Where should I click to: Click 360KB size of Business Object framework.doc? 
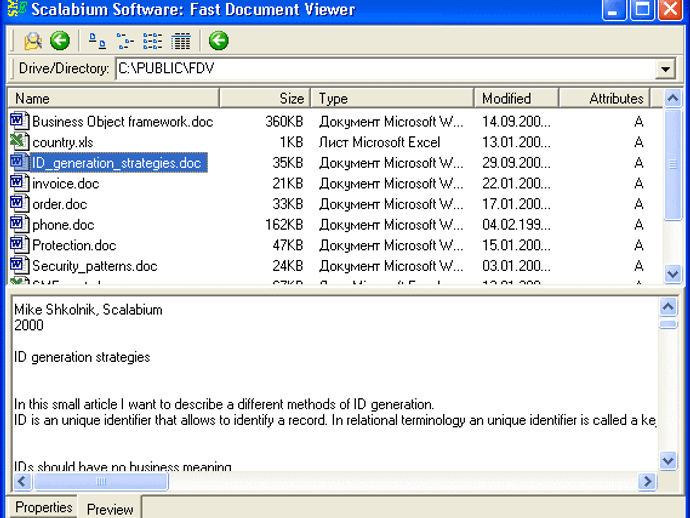tap(284, 121)
